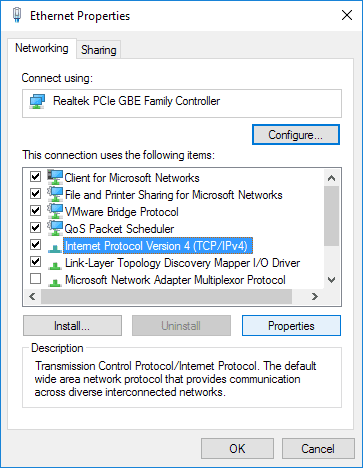Viewport: 363px width, 468px height.
Task: Uncheck VMware Bridge Protocol checkbox
Action: point(35,210)
